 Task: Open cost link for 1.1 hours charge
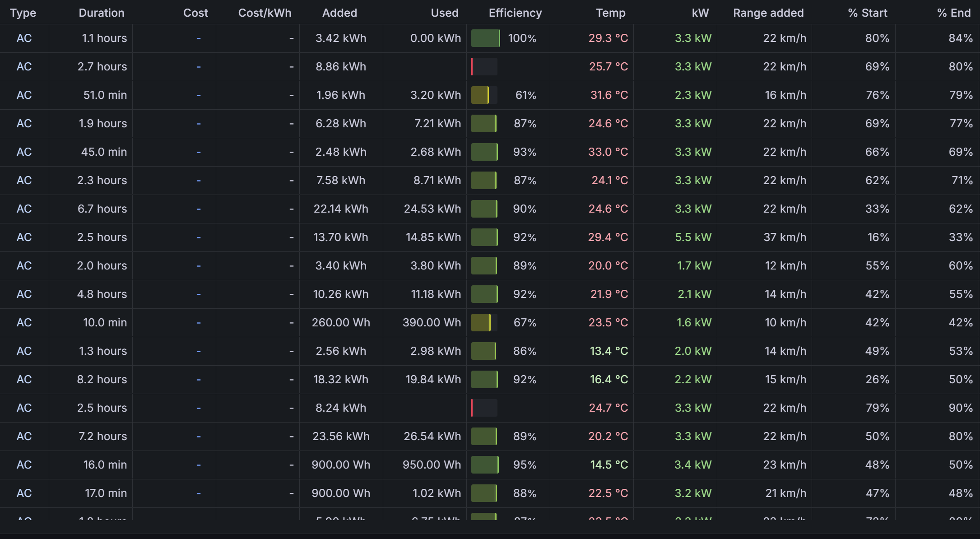click(x=198, y=38)
